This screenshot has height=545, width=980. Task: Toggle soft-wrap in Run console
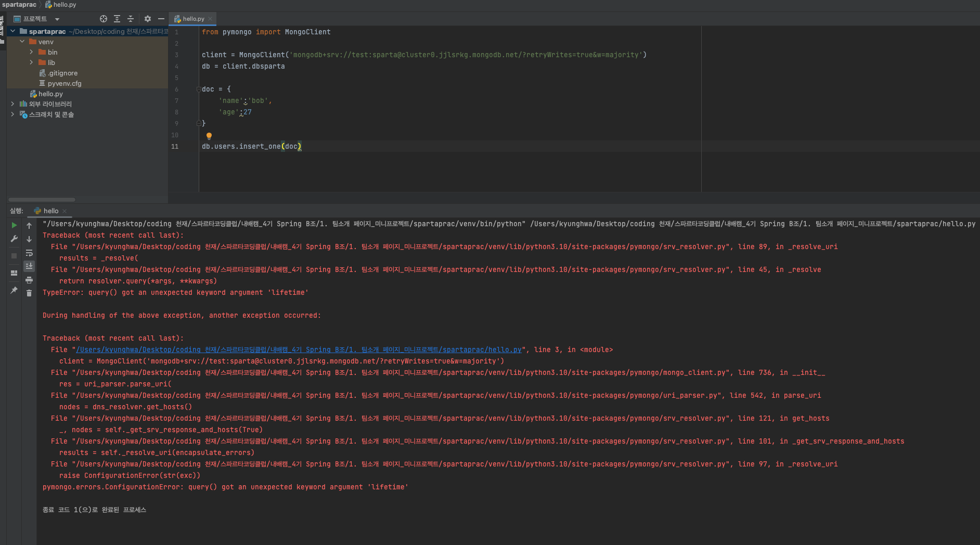(x=29, y=253)
